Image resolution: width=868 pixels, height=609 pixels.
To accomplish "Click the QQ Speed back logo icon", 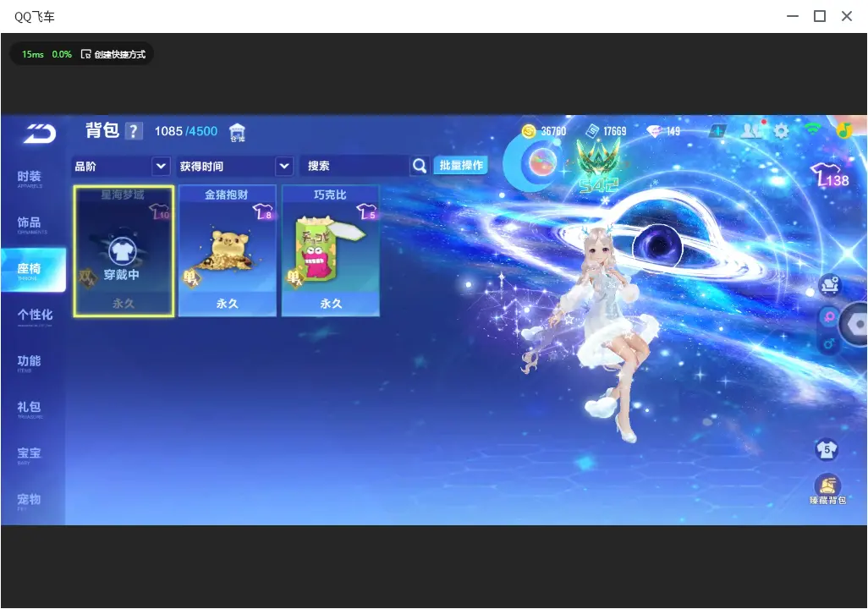I will [39, 134].
